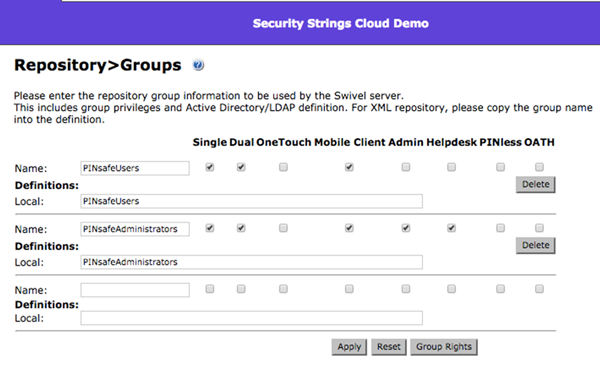Uncheck Dual for PINsafeUsers group
The width and height of the screenshot is (600, 390).
[241, 167]
